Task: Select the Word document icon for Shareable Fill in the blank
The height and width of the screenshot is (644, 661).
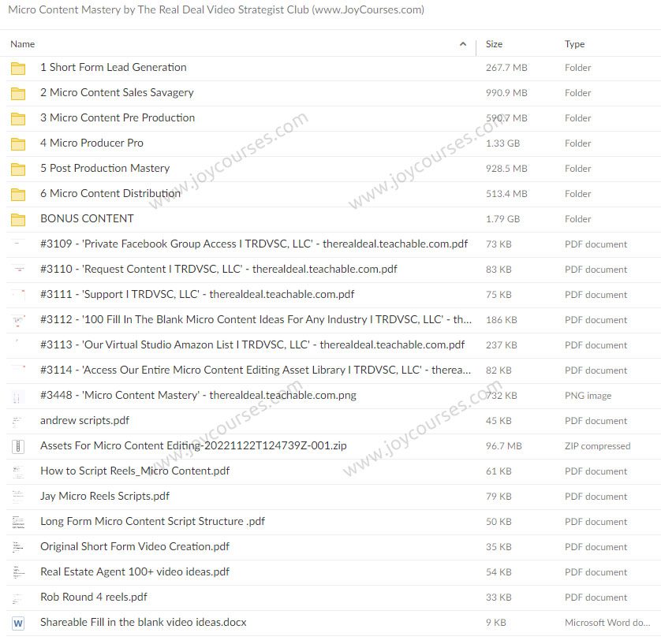Action: point(18,623)
